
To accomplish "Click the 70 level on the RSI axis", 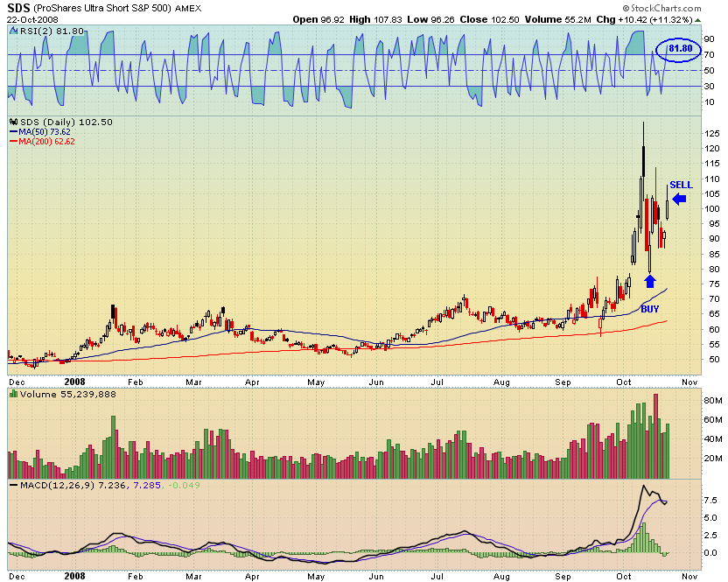I will pos(709,55).
